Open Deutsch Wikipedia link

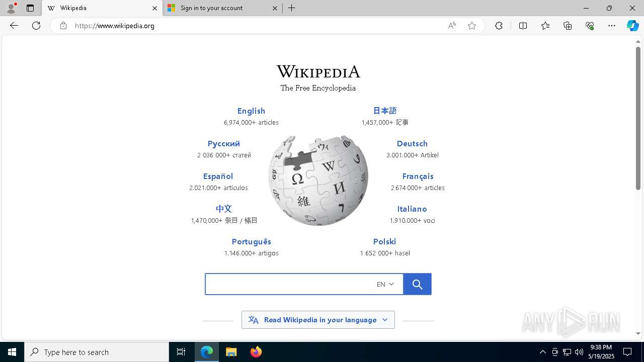412,144
